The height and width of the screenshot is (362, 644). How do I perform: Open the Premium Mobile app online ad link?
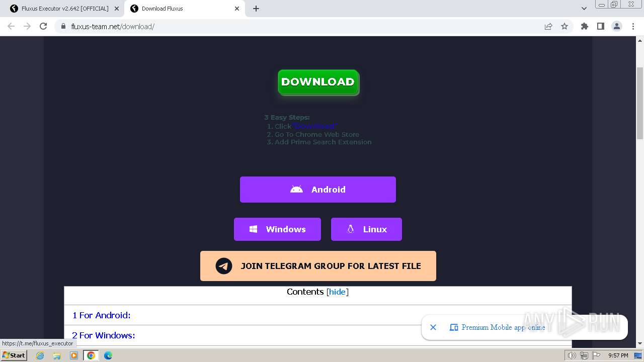tap(503, 327)
